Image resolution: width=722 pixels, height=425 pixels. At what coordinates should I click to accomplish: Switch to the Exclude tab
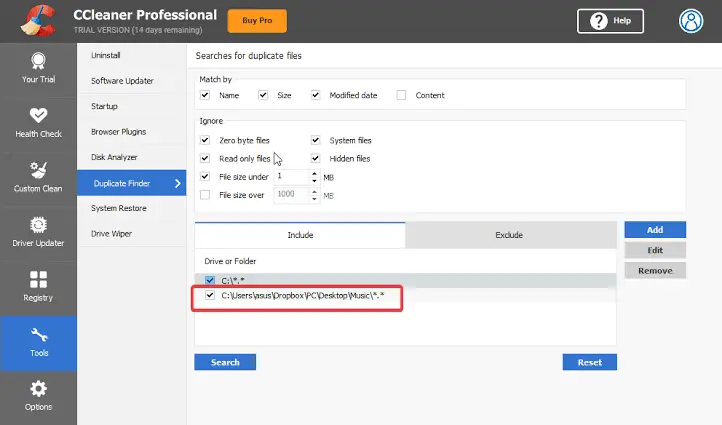click(x=511, y=235)
